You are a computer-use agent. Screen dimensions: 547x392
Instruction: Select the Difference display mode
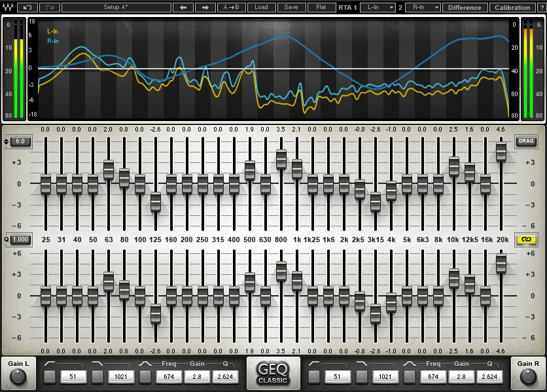pyautogui.click(x=465, y=7)
